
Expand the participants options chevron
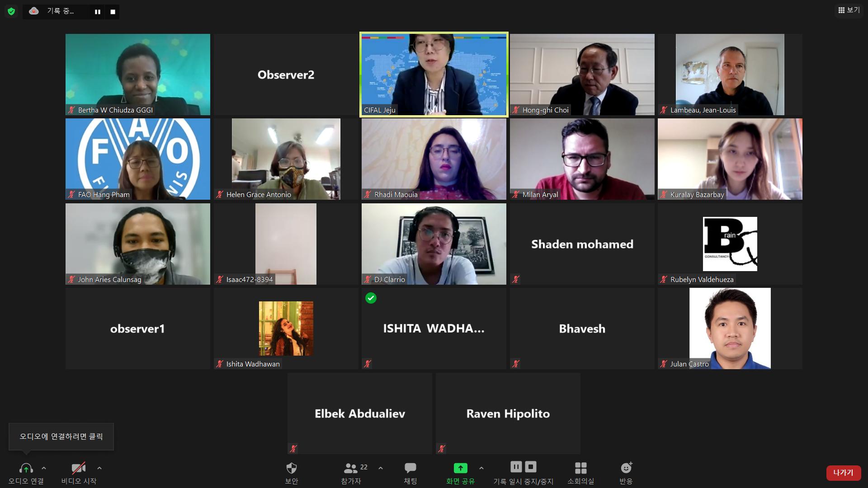pos(381,468)
